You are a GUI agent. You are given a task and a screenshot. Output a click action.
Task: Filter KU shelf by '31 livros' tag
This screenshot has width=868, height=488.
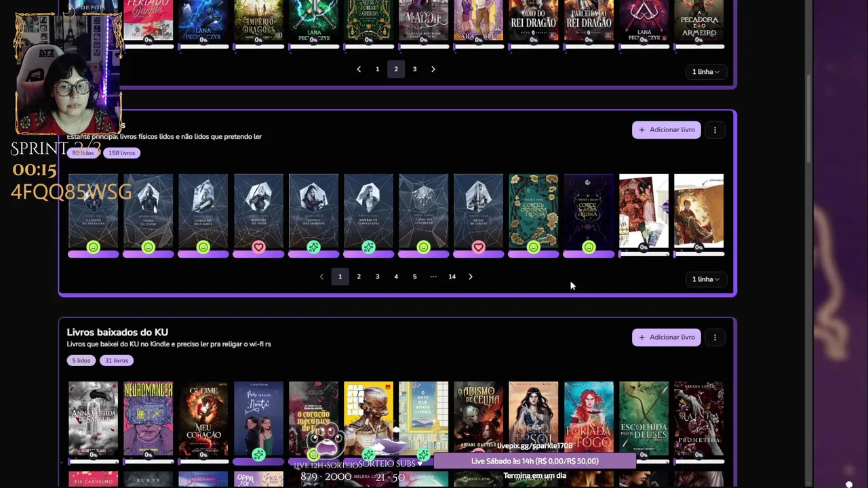pos(116,361)
